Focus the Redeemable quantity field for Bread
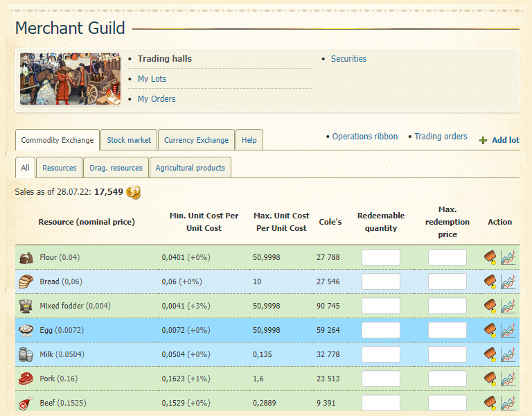The image size is (532, 416). pyautogui.click(x=381, y=281)
